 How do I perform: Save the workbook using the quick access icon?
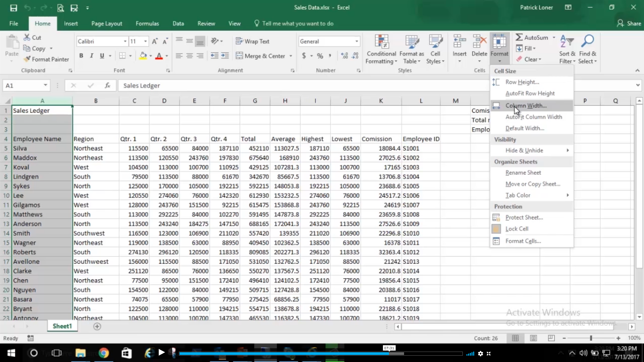(x=13, y=8)
